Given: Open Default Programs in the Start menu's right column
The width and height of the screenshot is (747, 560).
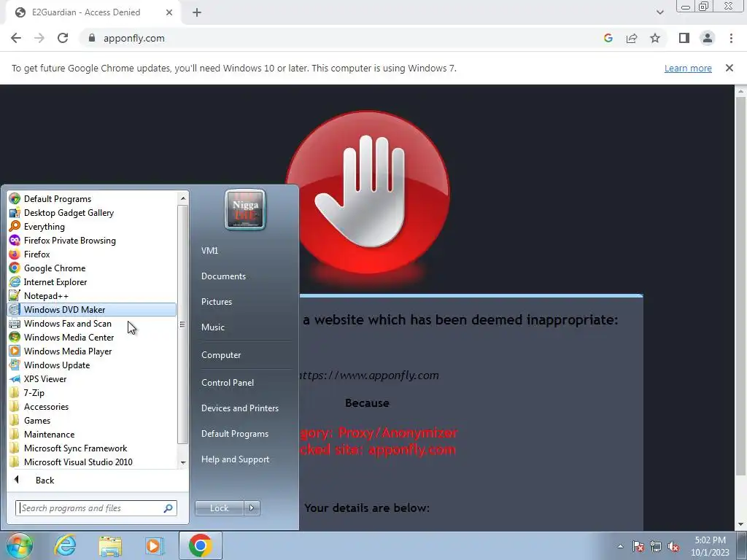Looking at the screenshot, I should 235,434.
